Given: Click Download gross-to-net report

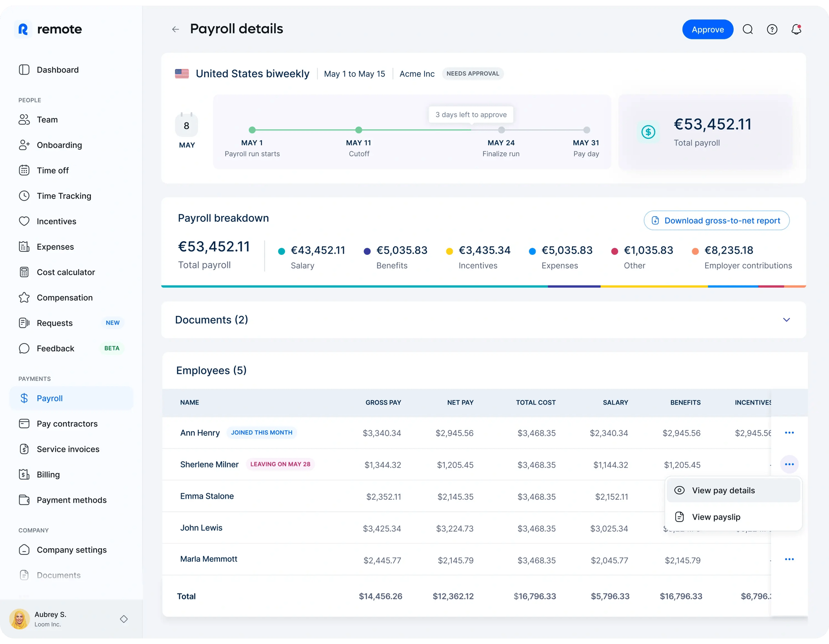Looking at the screenshot, I should coord(716,220).
